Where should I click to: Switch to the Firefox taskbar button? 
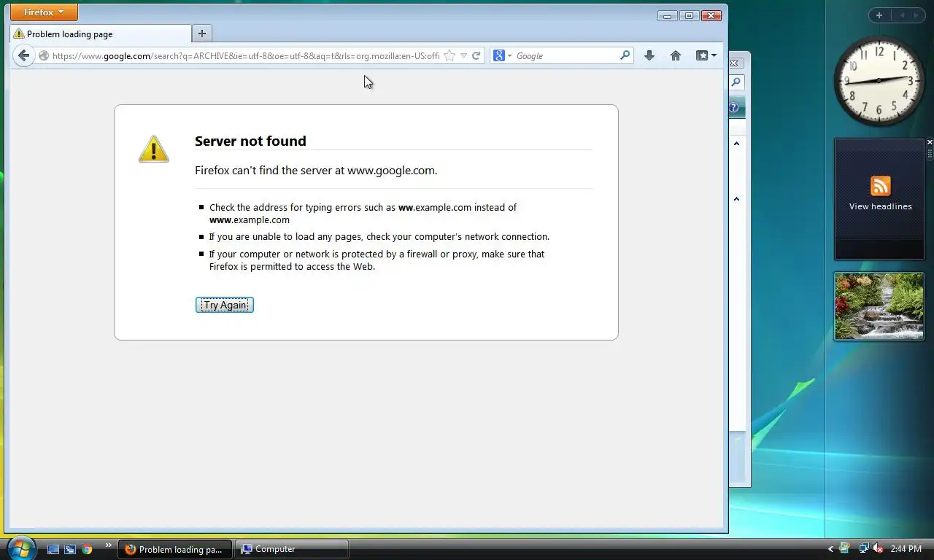point(175,549)
